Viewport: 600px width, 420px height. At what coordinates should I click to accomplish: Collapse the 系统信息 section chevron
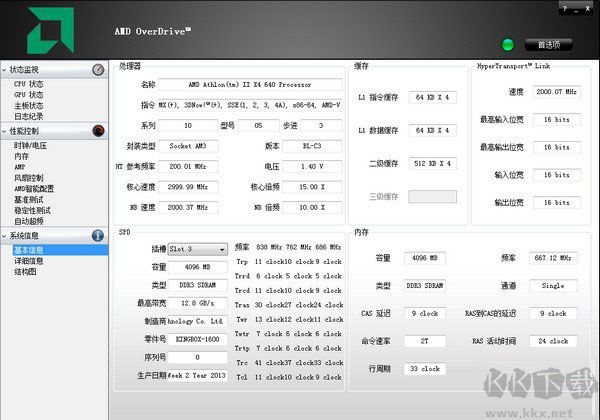pos(4,236)
